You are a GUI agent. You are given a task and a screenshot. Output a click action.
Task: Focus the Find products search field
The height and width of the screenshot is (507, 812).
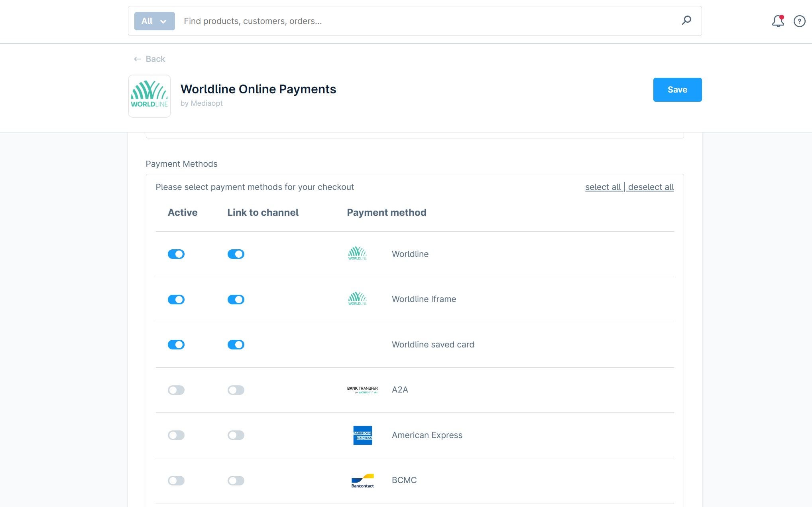(427, 21)
